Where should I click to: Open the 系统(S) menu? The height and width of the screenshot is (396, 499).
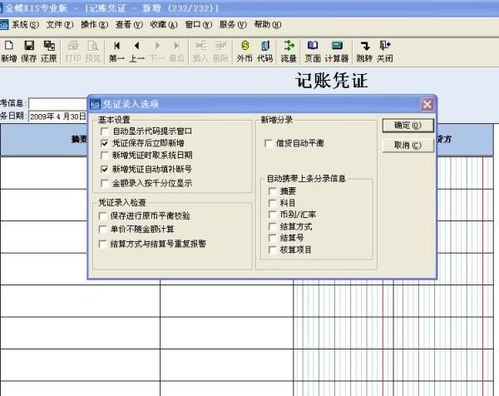click(x=26, y=25)
